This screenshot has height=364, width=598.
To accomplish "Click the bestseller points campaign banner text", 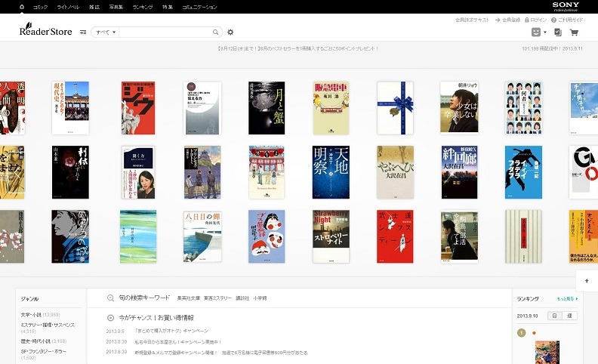I will pos(298,49).
